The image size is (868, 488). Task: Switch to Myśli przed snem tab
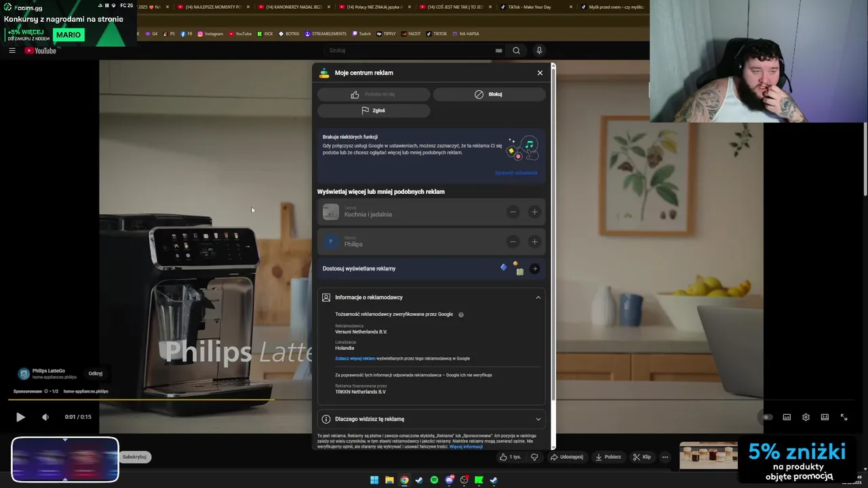pyautogui.click(x=612, y=7)
